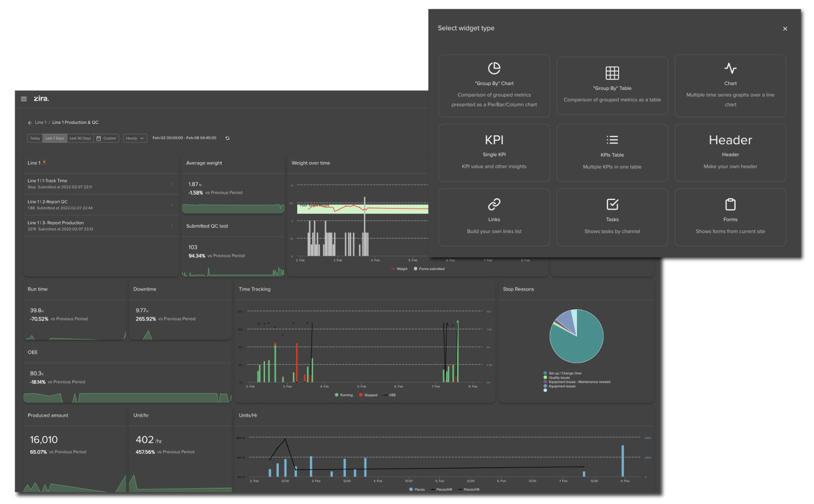Select the Forms clipboard widget
The width and height of the screenshot is (814, 504).
coord(730,217)
